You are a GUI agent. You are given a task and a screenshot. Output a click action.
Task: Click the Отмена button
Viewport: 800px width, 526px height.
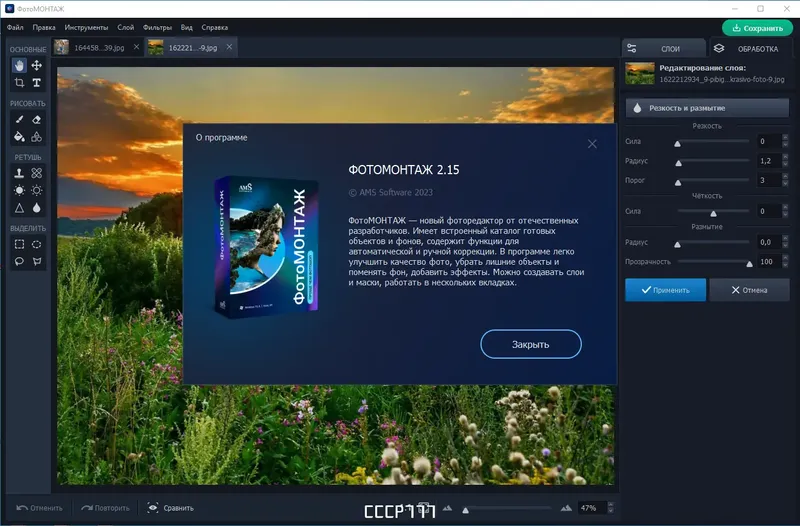click(749, 290)
